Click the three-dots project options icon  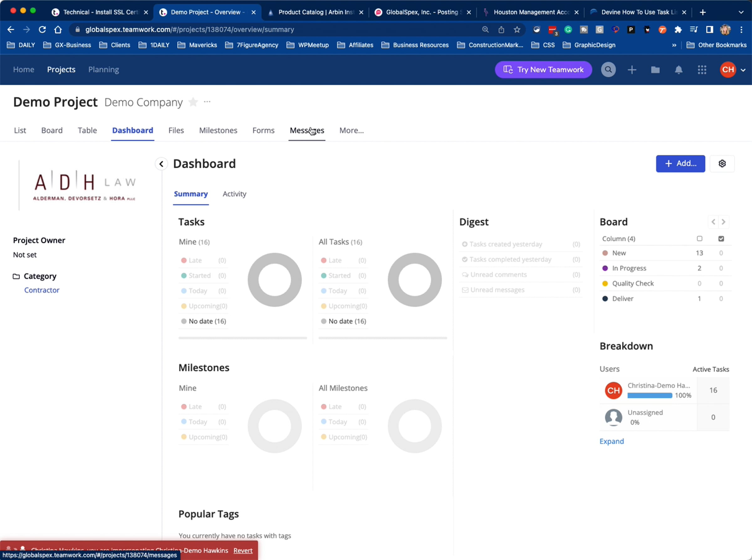pos(207,102)
